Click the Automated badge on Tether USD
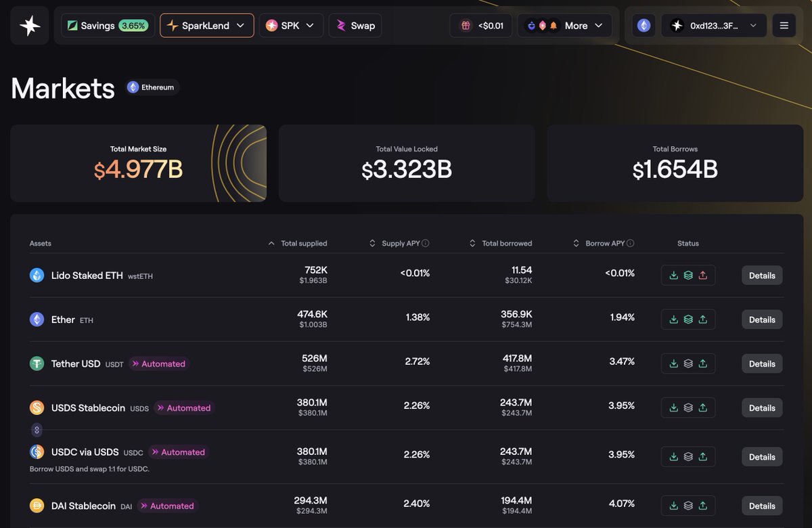Screen dimensions: 812x528 click(x=159, y=364)
